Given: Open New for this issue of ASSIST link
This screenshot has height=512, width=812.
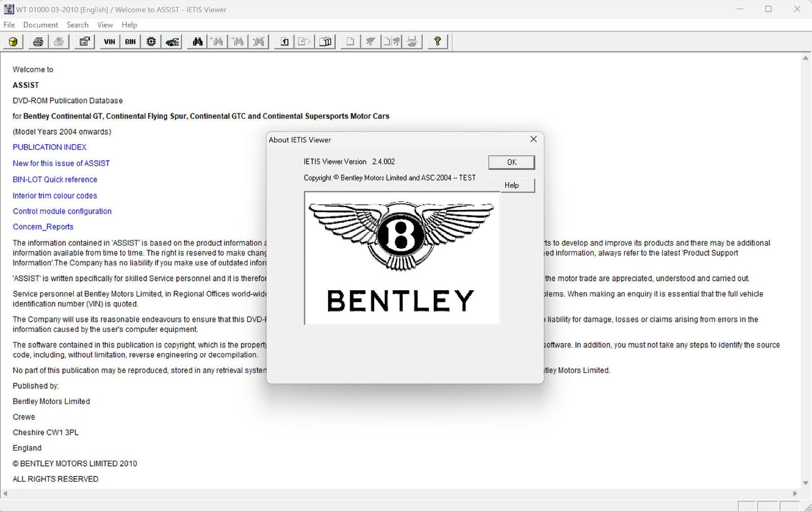Looking at the screenshot, I should click(x=61, y=163).
